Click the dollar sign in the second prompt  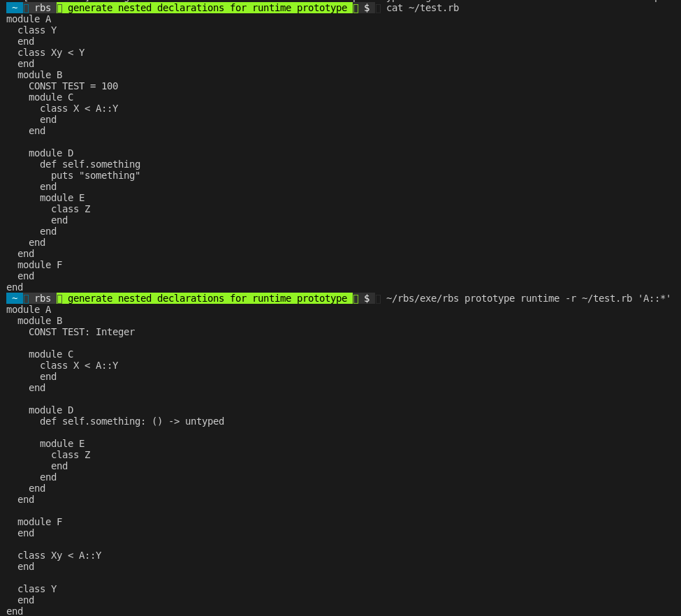click(x=367, y=298)
